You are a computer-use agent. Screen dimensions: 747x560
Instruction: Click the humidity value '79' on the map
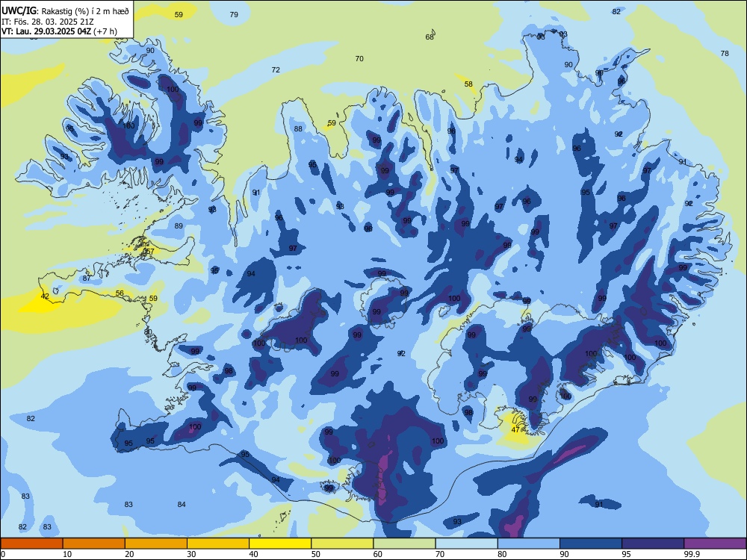[x=234, y=15]
